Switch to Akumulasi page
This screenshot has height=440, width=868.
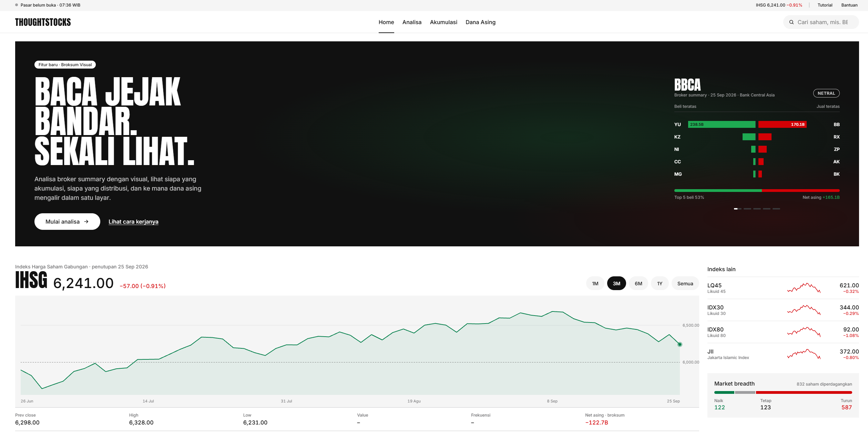pos(443,22)
